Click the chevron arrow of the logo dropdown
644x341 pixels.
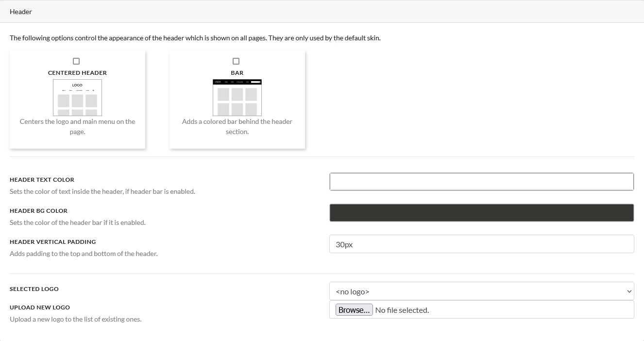[x=629, y=291]
